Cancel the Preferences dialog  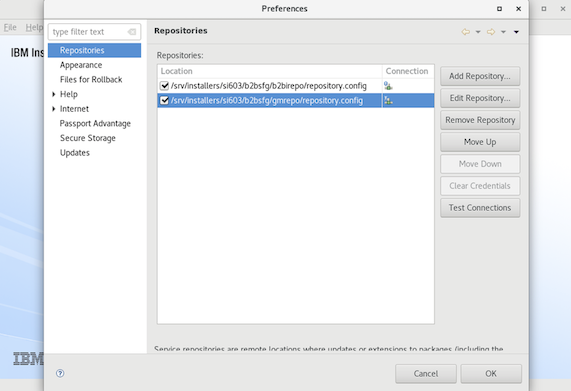click(x=426, y=374)
